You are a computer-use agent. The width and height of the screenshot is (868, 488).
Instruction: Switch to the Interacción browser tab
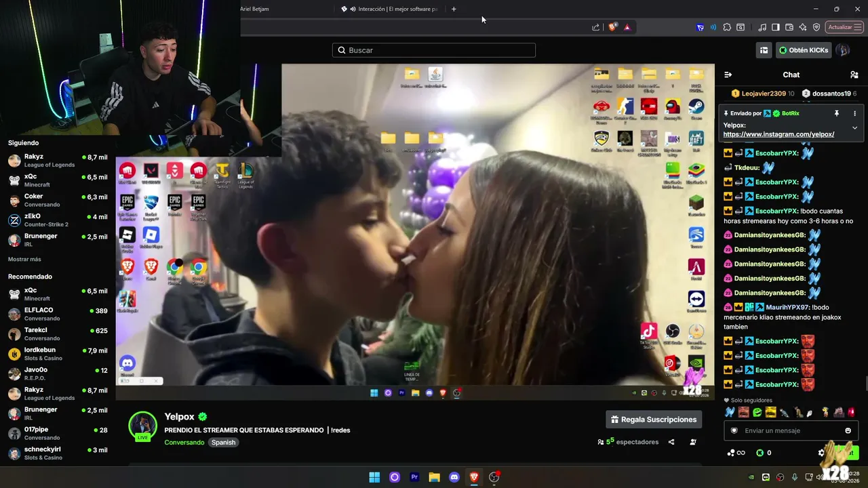(x=391, y=9)
